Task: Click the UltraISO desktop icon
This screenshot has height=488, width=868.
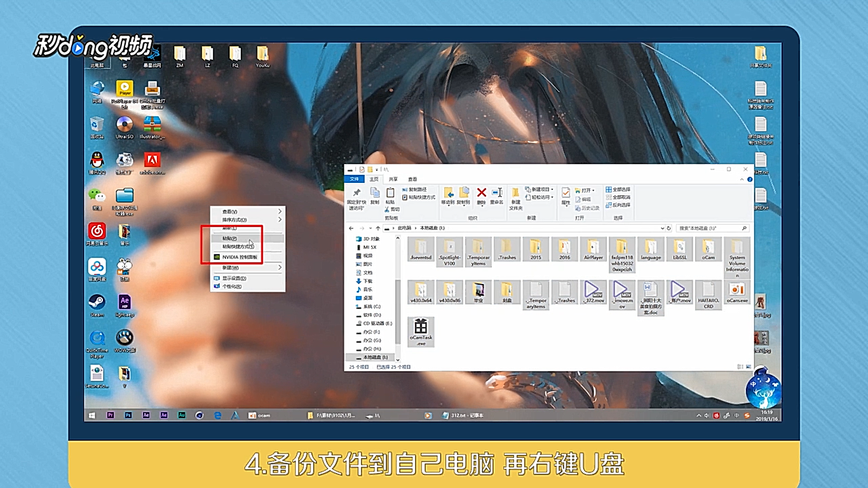Action: pyautogui.click(x=125, y=128)
